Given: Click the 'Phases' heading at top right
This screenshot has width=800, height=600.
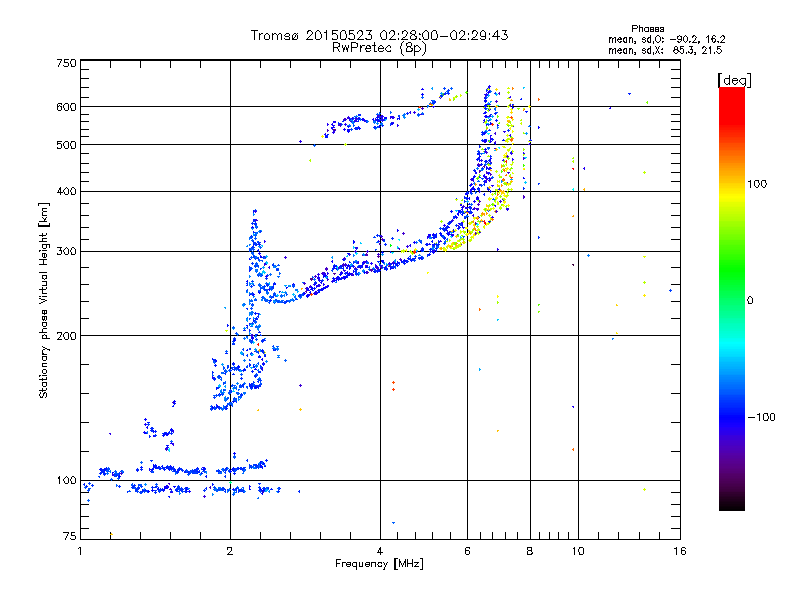Looking at the screenshot, I should point(647,29).
